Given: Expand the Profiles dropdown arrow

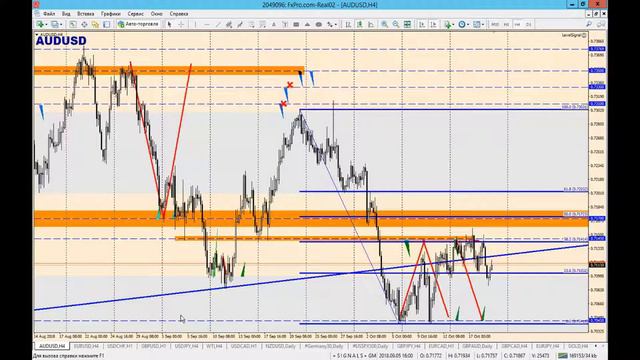Looking at the screenshot, I should 61,25.
